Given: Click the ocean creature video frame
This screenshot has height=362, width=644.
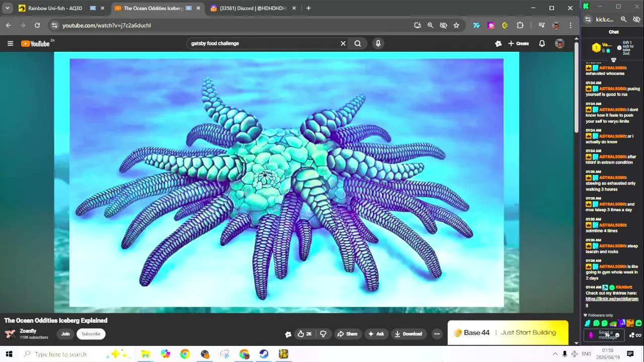Looking at the screenshot, I should coord(286,182).
